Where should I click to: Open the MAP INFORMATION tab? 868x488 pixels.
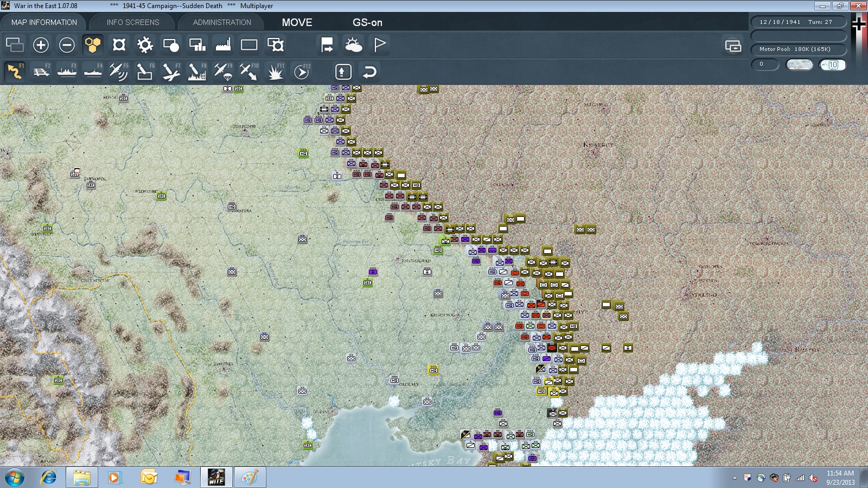44,22
